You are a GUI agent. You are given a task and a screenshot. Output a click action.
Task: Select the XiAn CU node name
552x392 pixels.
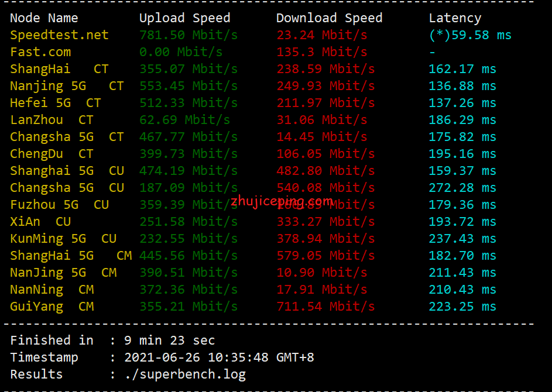click(x=40, y=222)
